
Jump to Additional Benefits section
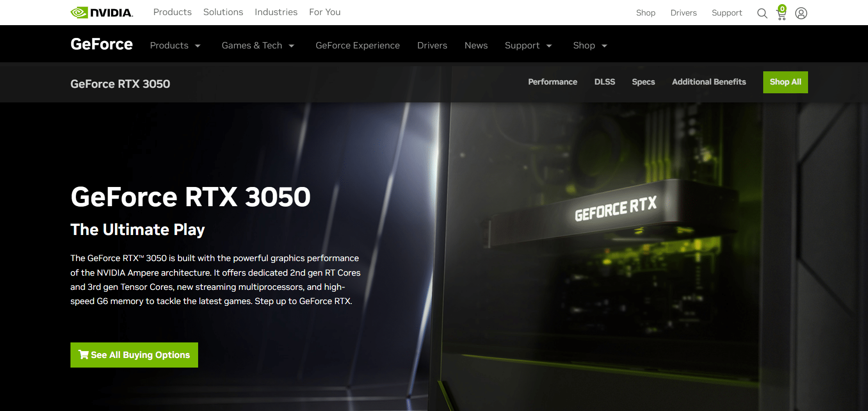(709, 82)
